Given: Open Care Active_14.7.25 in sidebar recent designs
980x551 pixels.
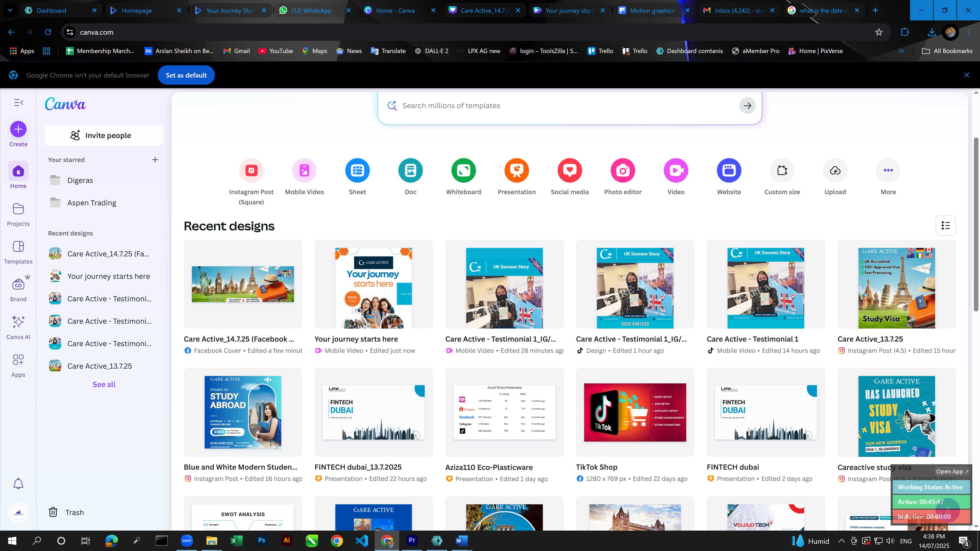Looking at the screenshot, I should 104,254.
